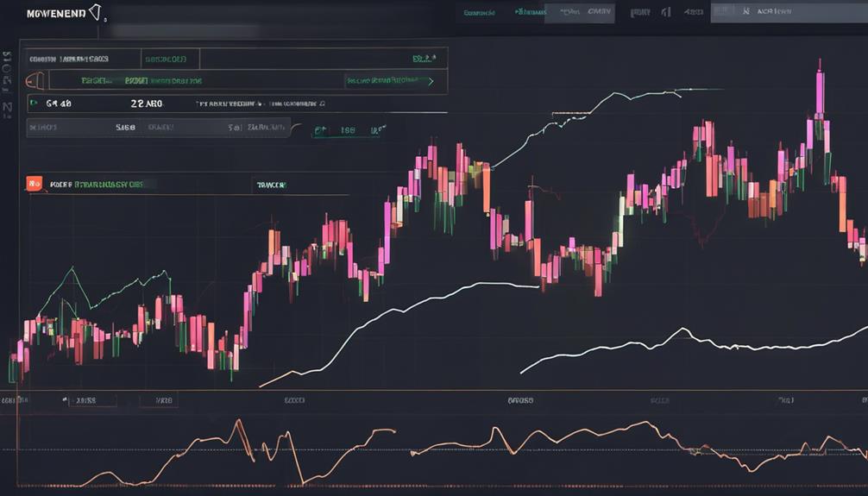Click the TRANCER label in the chart header

click(x=271, y=185)
